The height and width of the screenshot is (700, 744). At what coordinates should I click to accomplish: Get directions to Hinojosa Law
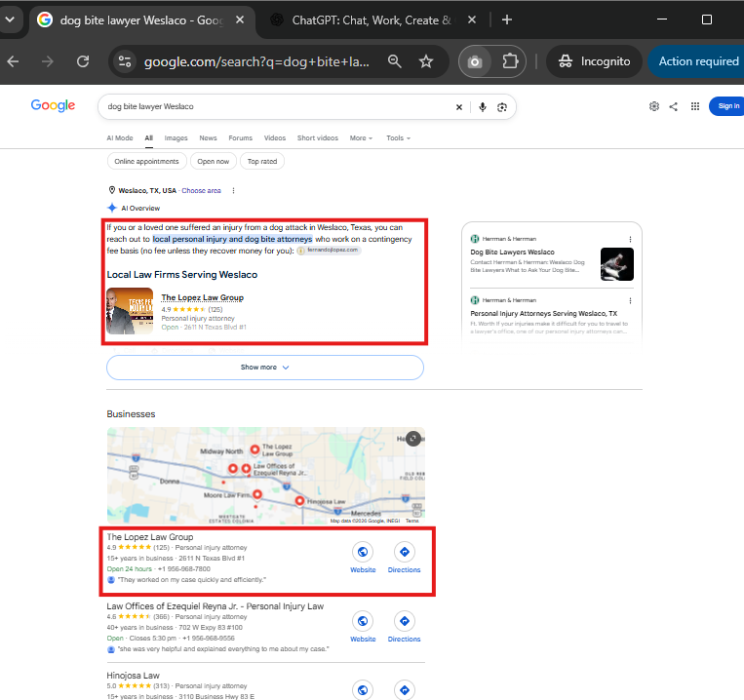pos(405,689)
